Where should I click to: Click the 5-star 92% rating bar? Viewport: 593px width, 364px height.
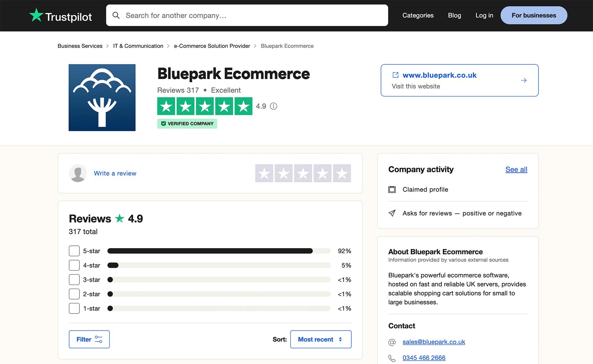[x=219, y=251]
